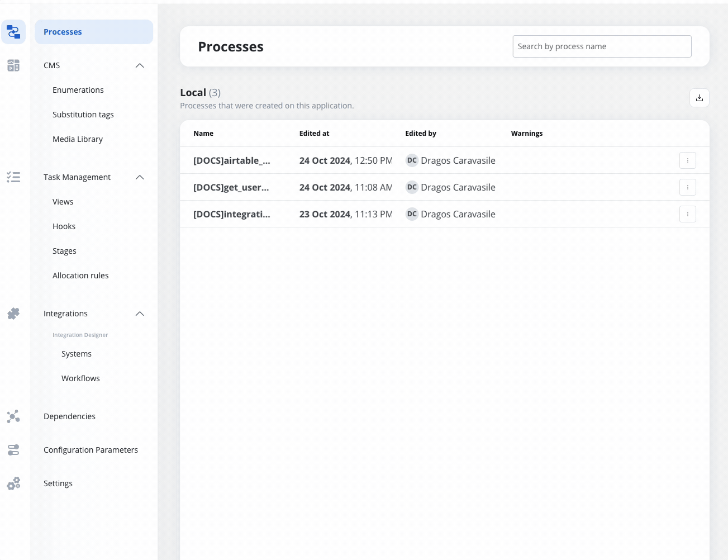Open Settings in the sidebar
Image resolution: width=728 pixels, height=560 pixels.
coord(58,483)
